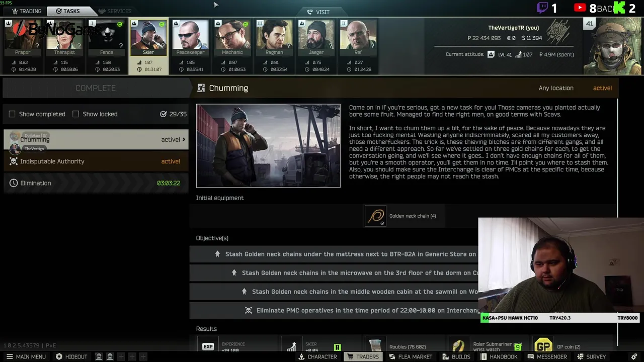This screenshot has height=362, width=644.
Task: Open the Messenger
Action: pyautogui.click(x=547, y=356)
